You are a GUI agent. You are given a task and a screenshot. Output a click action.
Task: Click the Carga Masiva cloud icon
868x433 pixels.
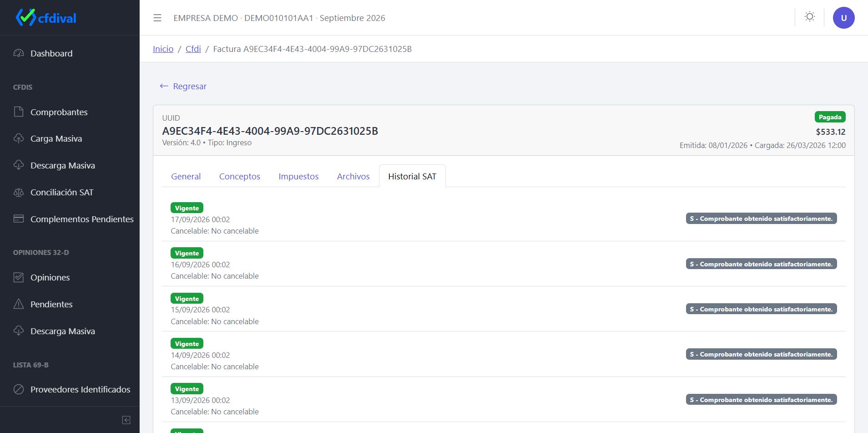(x=19, y=138)
